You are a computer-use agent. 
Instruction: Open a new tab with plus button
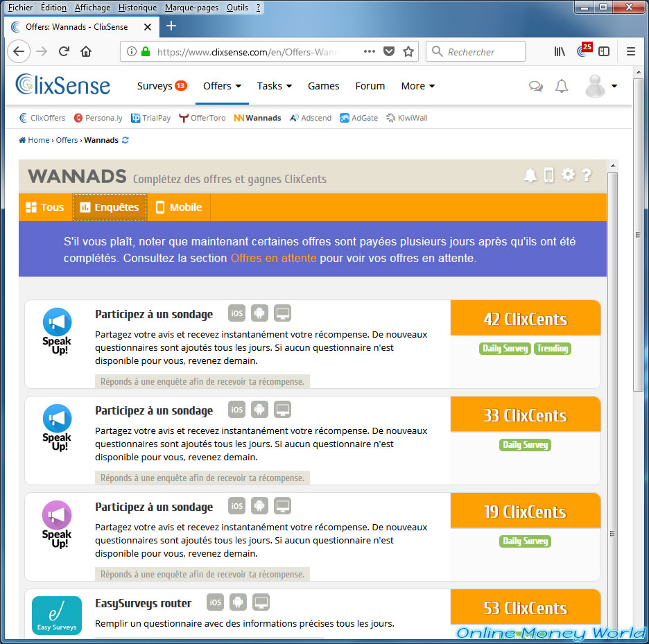(x=171, y=26)
